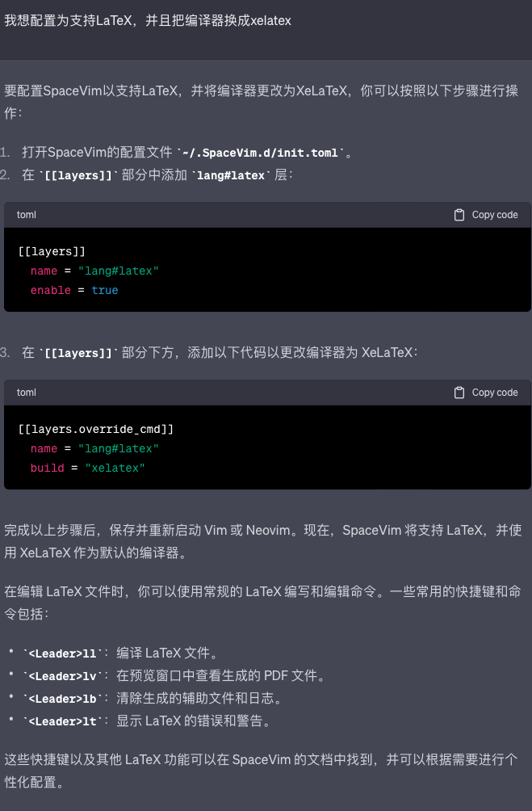
Task: Click the [[layers.override_cmd]] code line
Action: coord(96,429)
